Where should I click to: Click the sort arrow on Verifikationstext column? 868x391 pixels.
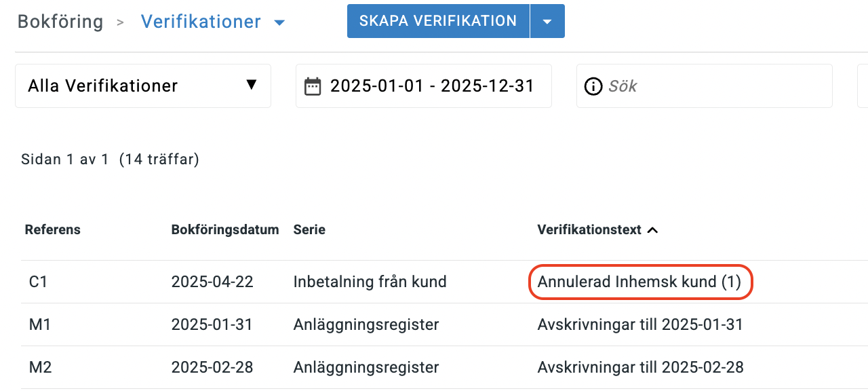[x=652, y=229]
